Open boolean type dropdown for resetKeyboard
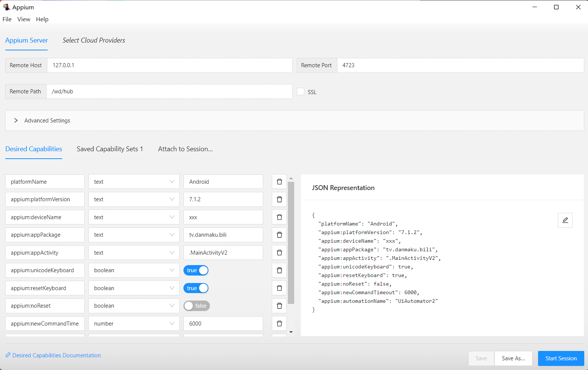Image resolution: width=588 pixels, height=370 pixels. (x=134, y=288)
